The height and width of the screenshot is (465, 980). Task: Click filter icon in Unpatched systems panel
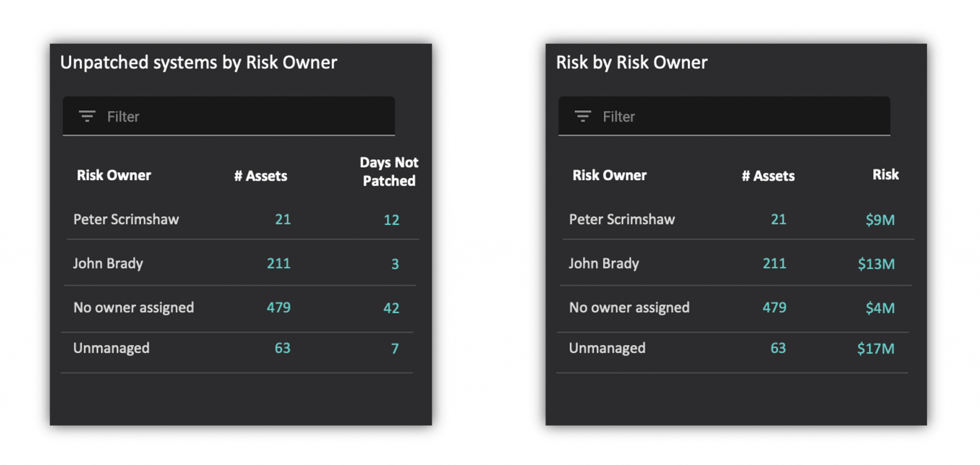(87, 116)
